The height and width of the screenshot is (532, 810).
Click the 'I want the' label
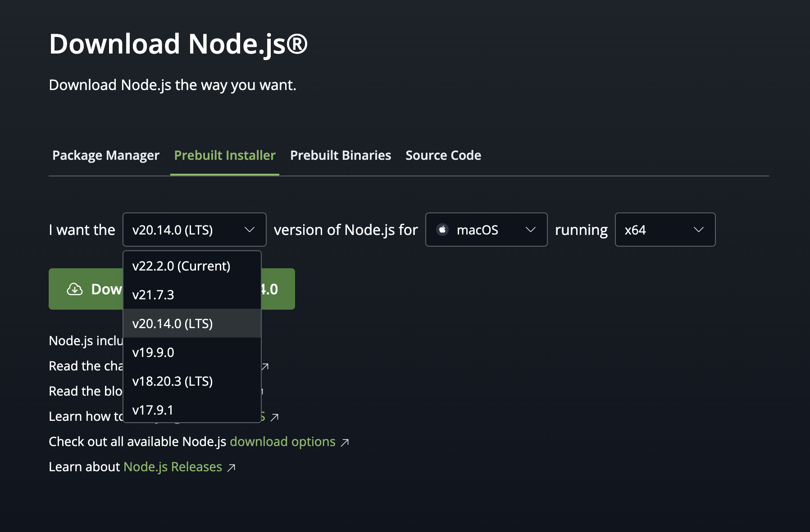pyautogui.click(x=82, y=230)
